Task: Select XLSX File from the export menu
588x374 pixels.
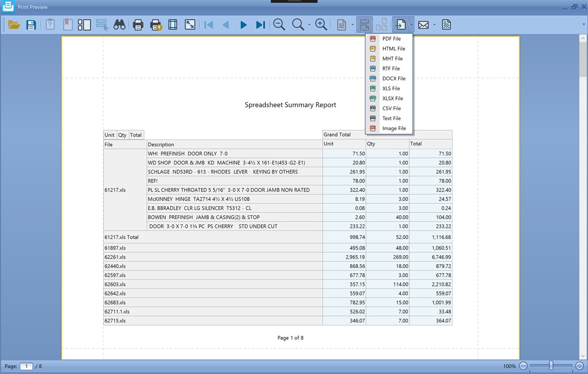Action: coord(392,98)
